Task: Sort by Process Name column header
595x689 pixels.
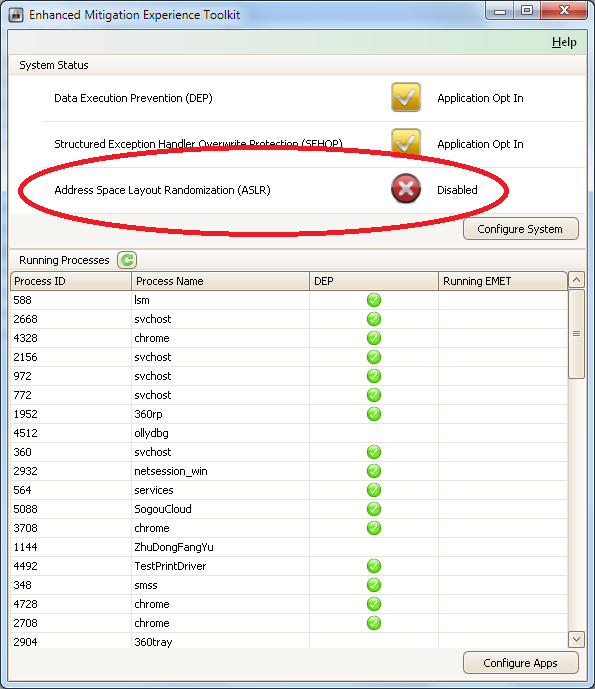Action: pyautogui.click(x=220, y=281)
